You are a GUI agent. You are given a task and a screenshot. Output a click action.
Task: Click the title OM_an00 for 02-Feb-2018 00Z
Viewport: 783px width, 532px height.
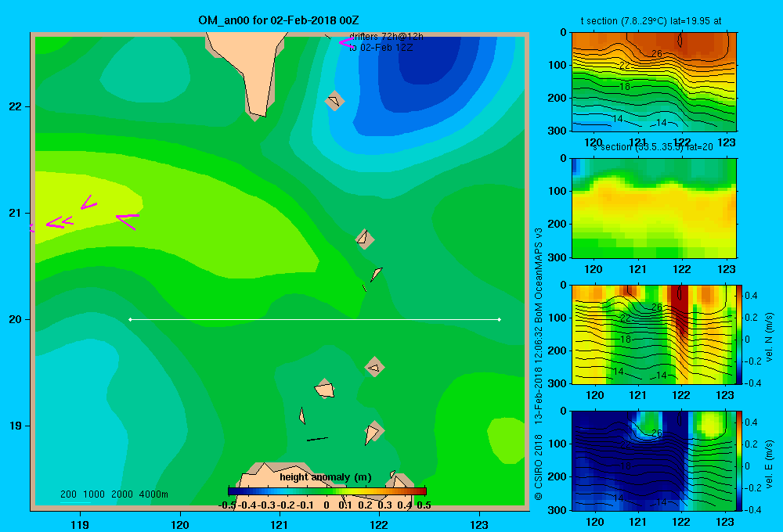(x=278, y=20)
